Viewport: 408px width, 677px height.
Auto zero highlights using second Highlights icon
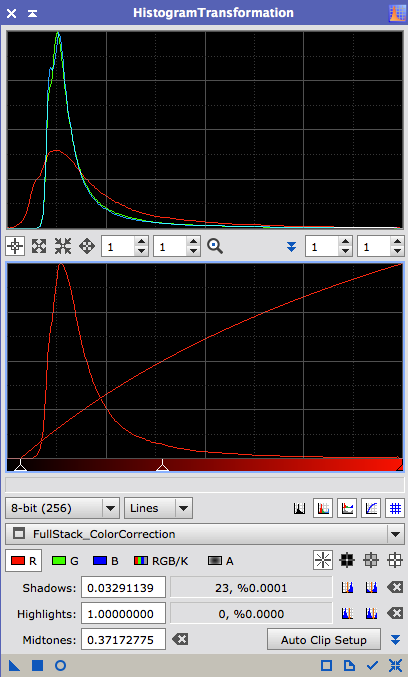[371, 613]
